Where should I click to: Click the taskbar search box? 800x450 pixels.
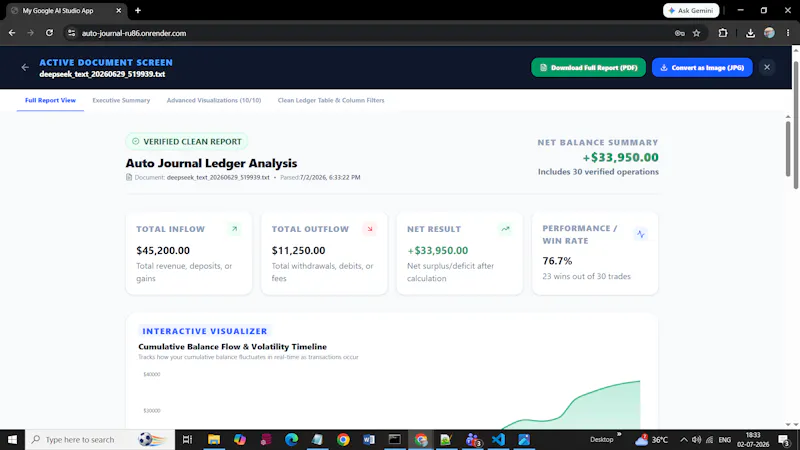click(100, 439)
